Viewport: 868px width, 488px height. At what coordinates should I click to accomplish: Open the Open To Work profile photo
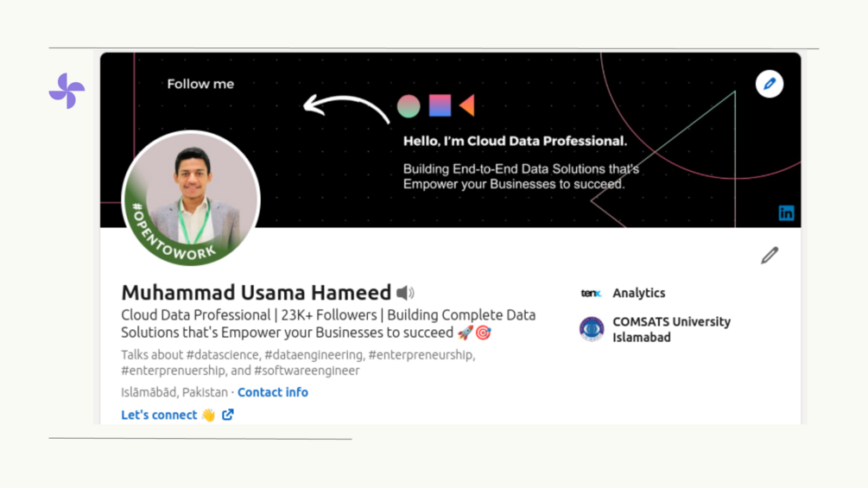pos(191,199)
